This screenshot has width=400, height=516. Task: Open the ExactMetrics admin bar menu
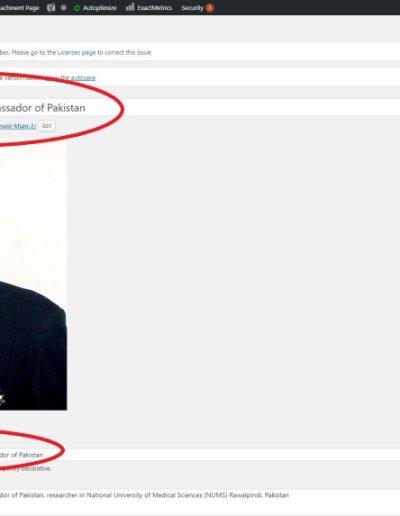(149, 8)
